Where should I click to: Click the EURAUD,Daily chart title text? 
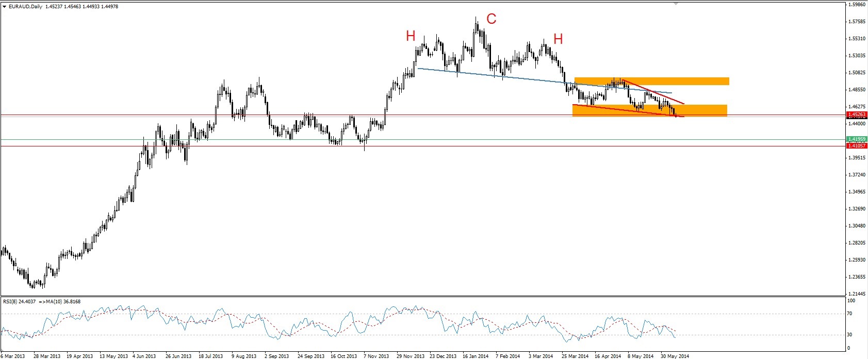click(26, 7)
